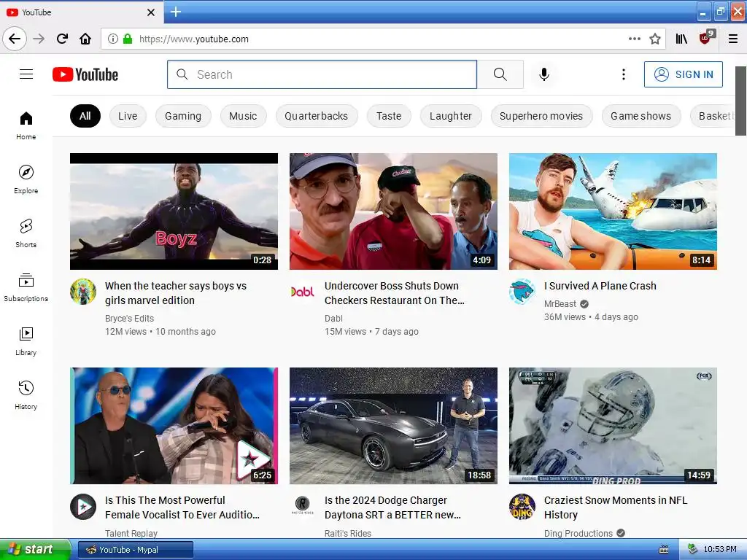Viewport: 747px width, 560px height.
Task: Open 'I Survived A Plane Crash' title
Action: (x=600, y=286)
